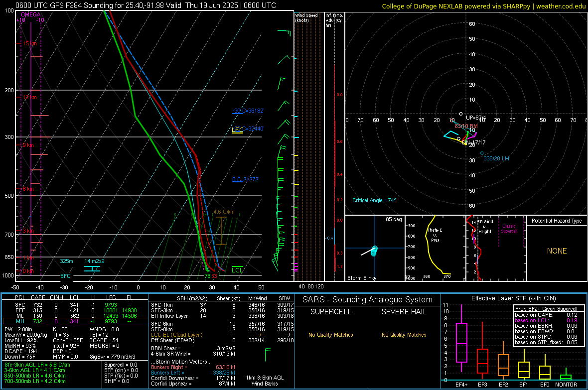Screen dimensions: 588x390
Task: Click the Sfc-3km AGL LR = 5.8 C/km line
Action: (37, 365)
